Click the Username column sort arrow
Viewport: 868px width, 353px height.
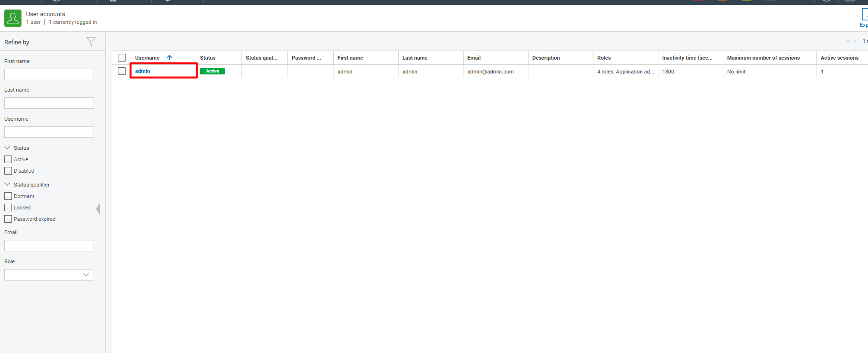pos(169,58)
